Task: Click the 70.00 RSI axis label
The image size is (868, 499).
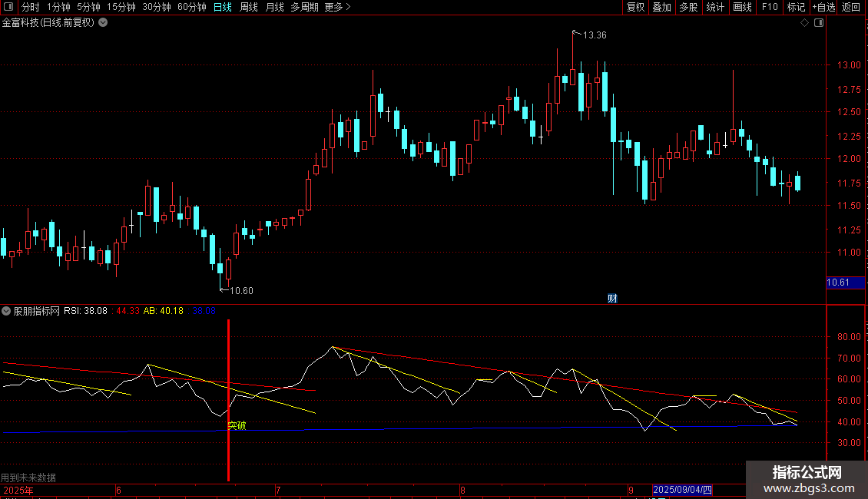Action: pyautogui.click(x=849, y=358)
